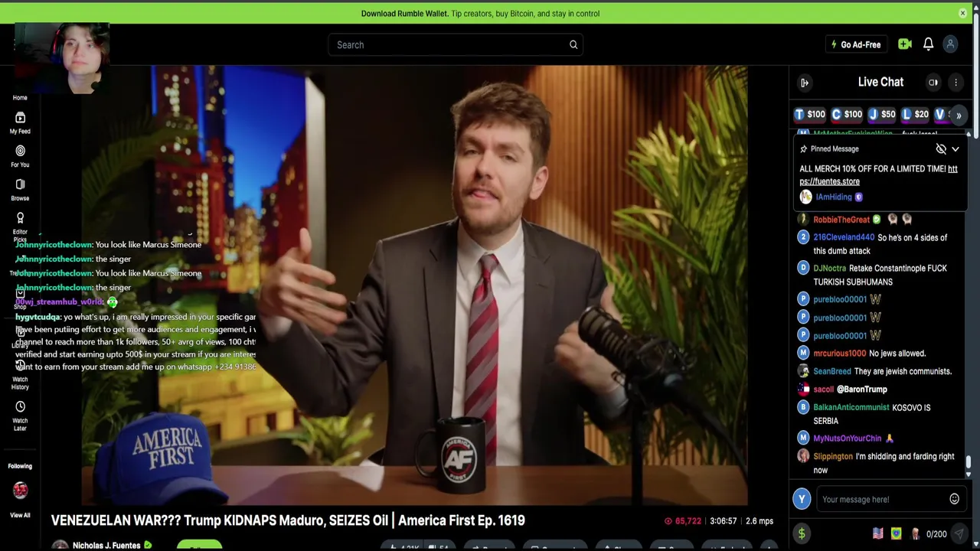Click the live viewer count 65,722

click(682, 520)
